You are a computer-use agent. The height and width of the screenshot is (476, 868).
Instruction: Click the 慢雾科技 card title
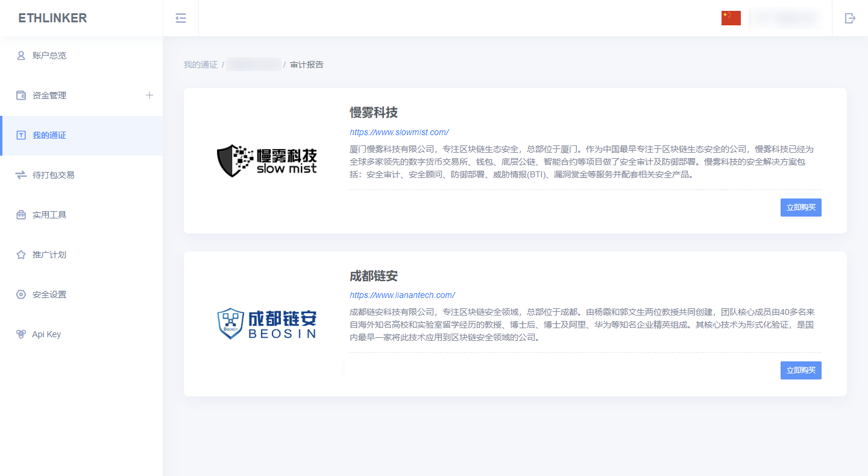(x=374, y=113)
